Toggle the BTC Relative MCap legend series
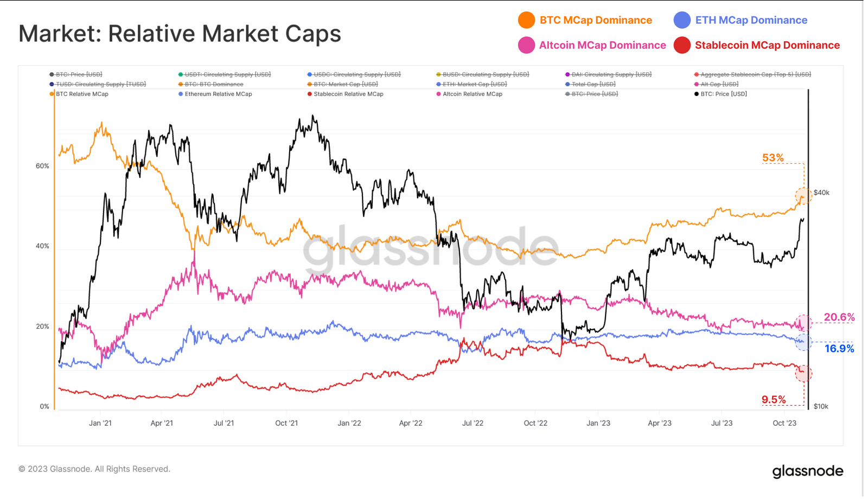The height and width of the screenshot is (499, 868). (x=82, y=94)
